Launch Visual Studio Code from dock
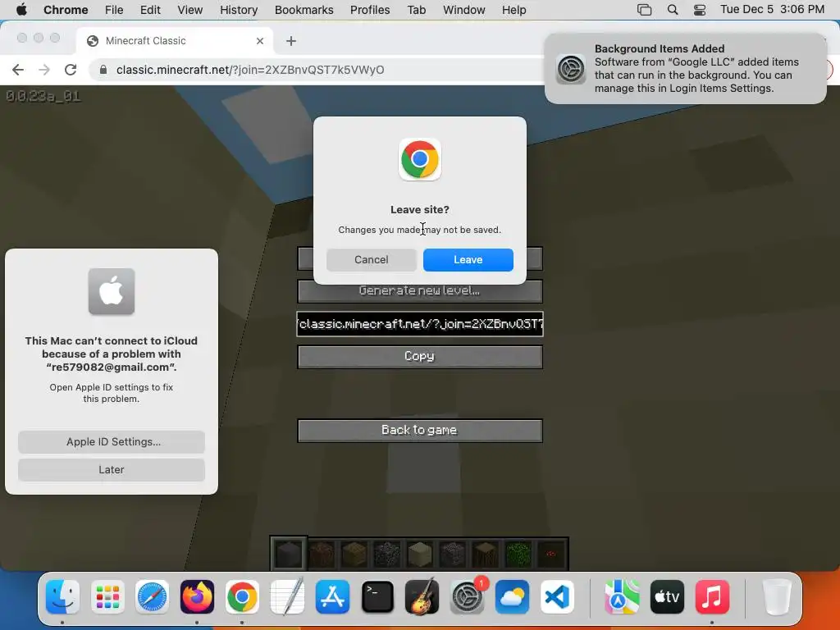This screenshot has height=630, width=840. pyautogui.click(x=557, y=597)
